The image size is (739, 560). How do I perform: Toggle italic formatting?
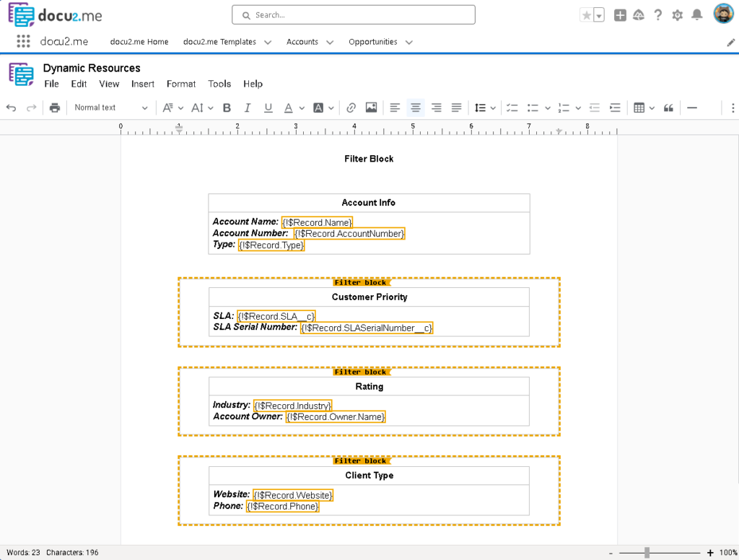(x=248, y=108)
